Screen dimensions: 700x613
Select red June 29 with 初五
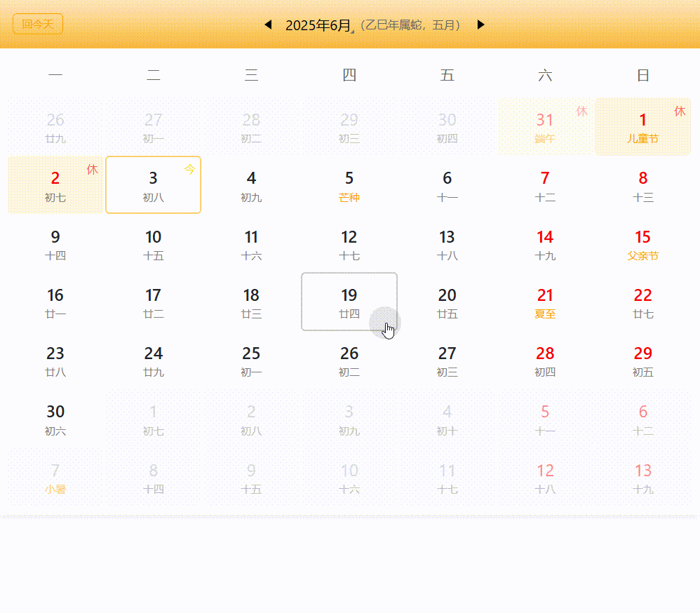tap(643, 360)
